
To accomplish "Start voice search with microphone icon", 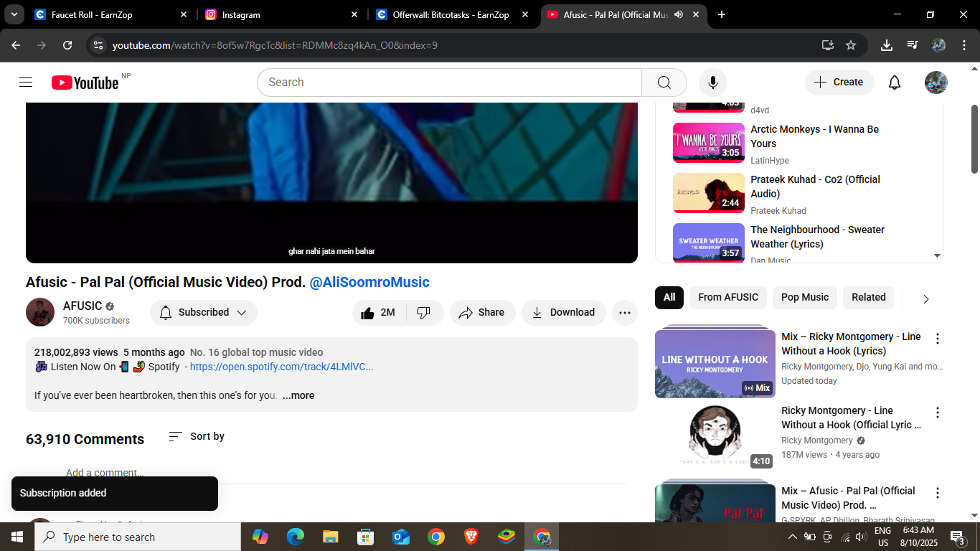I will click(x=713, y=83).
